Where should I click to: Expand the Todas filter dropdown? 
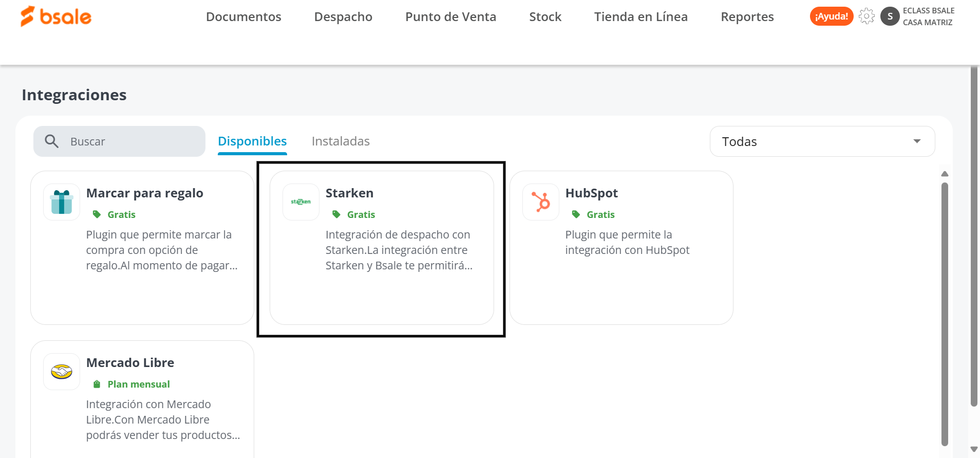[822, 141]
